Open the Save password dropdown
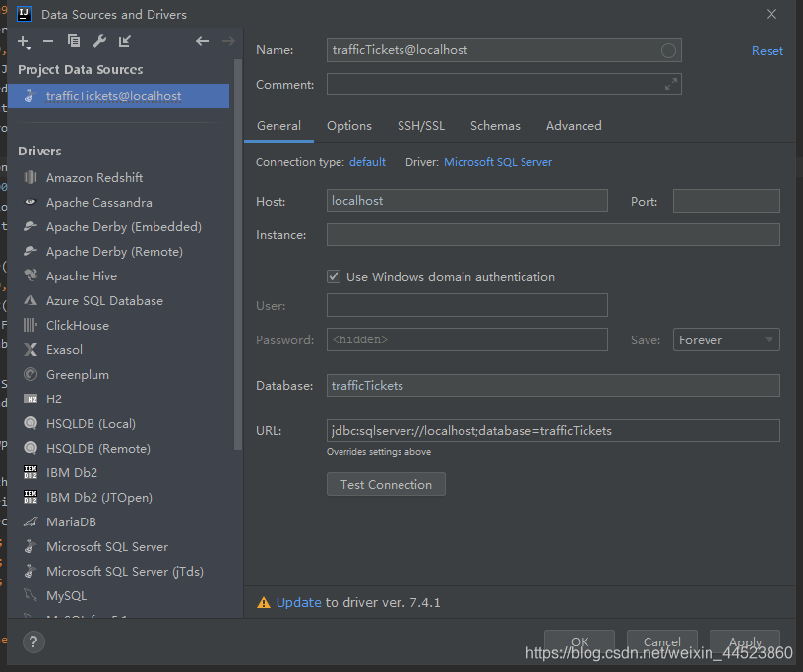Viewport: 803px width, 672px height. tap(726, 339)
